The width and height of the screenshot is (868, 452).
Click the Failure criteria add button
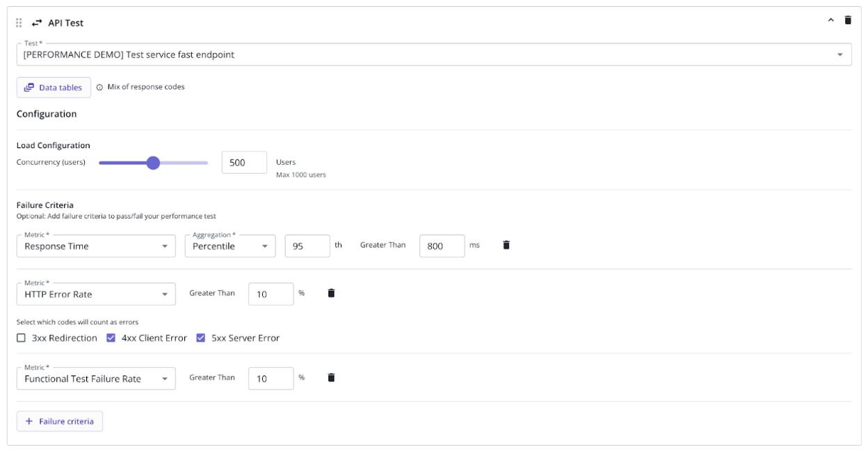click(60, 421)
